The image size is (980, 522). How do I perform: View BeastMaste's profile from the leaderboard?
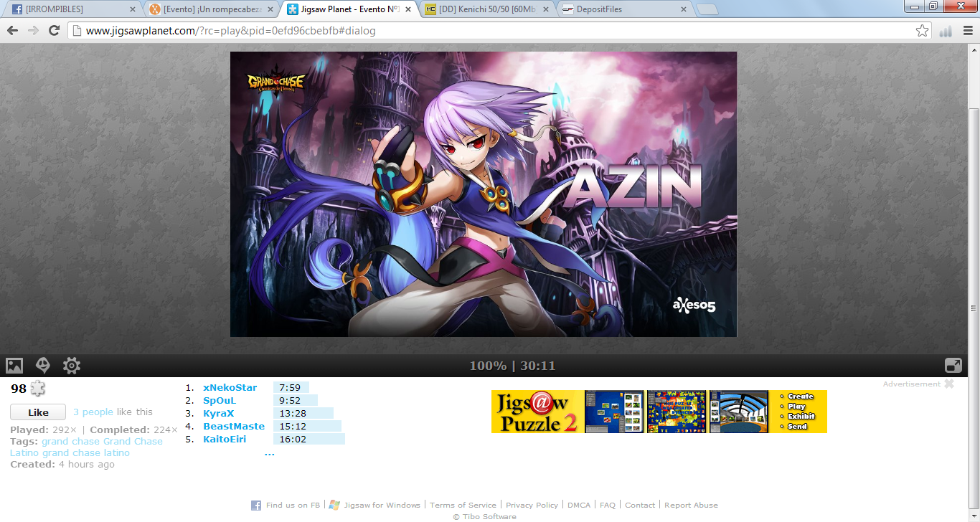234,427
